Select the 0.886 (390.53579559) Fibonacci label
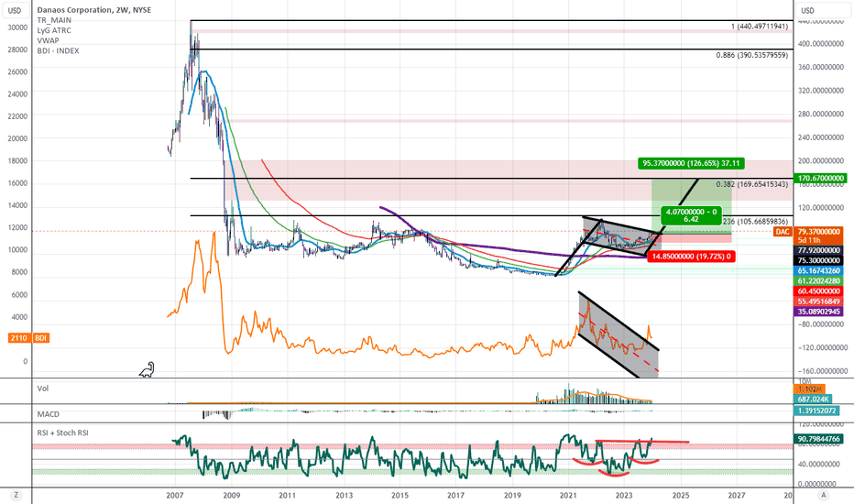The height and width of the screenshot is (504, 854). [x=751, y=55]
